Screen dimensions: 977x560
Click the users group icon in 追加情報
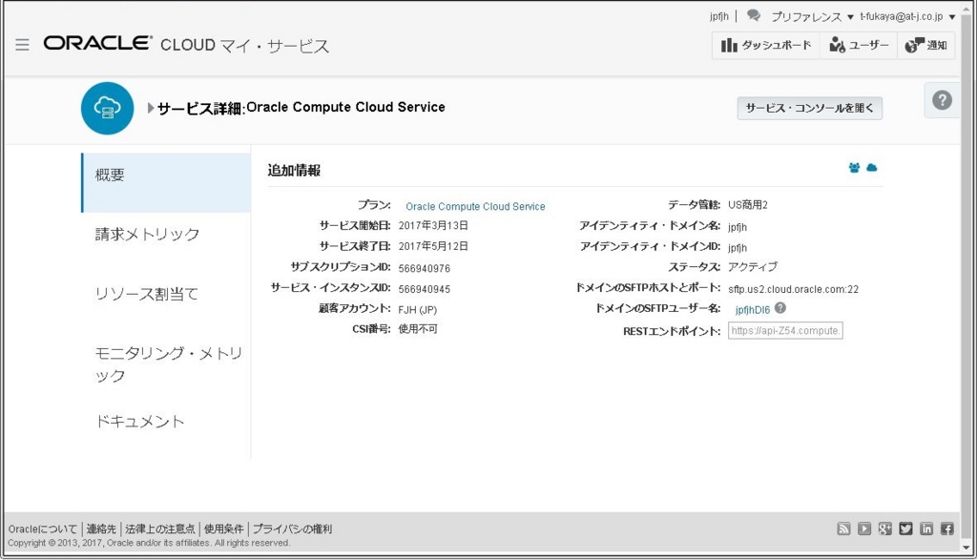tap(854, 168)
